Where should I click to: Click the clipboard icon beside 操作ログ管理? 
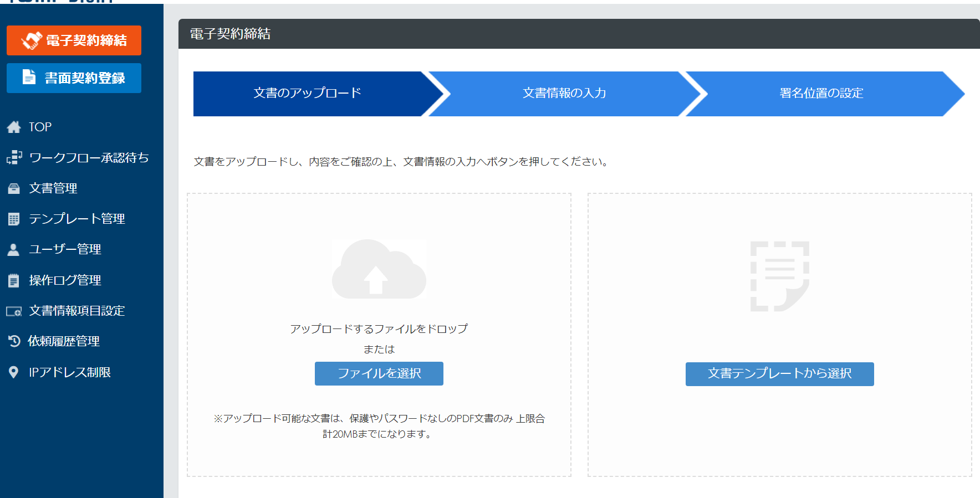[14, 280]
